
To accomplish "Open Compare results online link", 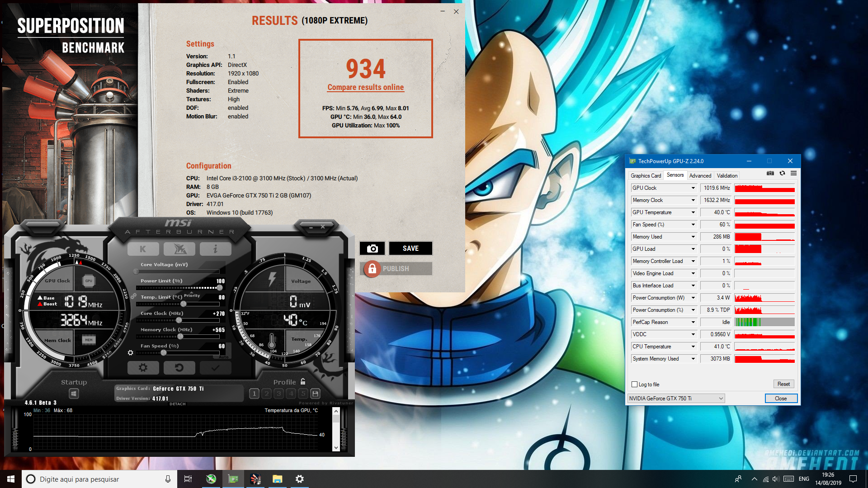I will (x=366, y=87).
